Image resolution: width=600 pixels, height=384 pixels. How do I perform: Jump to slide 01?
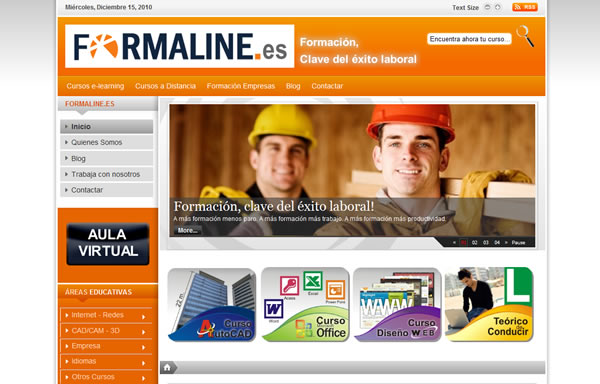point(463,242)
